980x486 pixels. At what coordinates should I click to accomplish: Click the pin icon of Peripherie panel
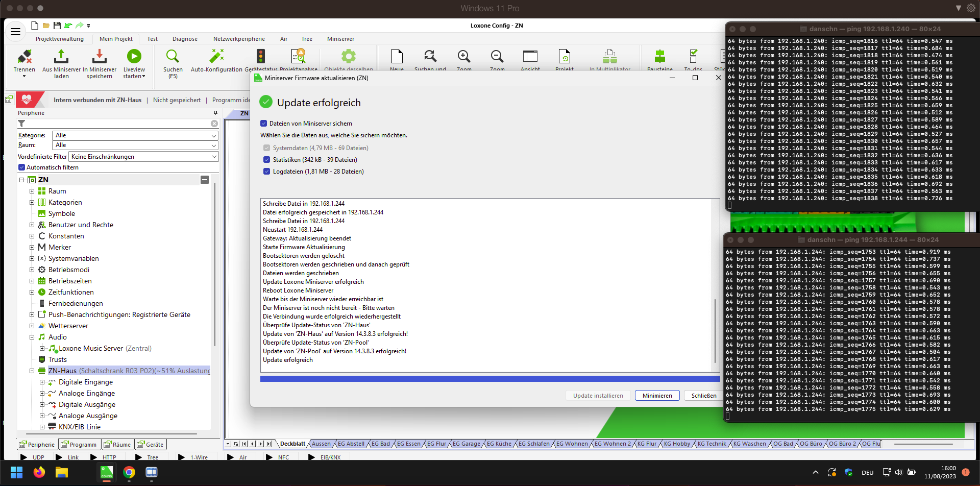[215, 113]
